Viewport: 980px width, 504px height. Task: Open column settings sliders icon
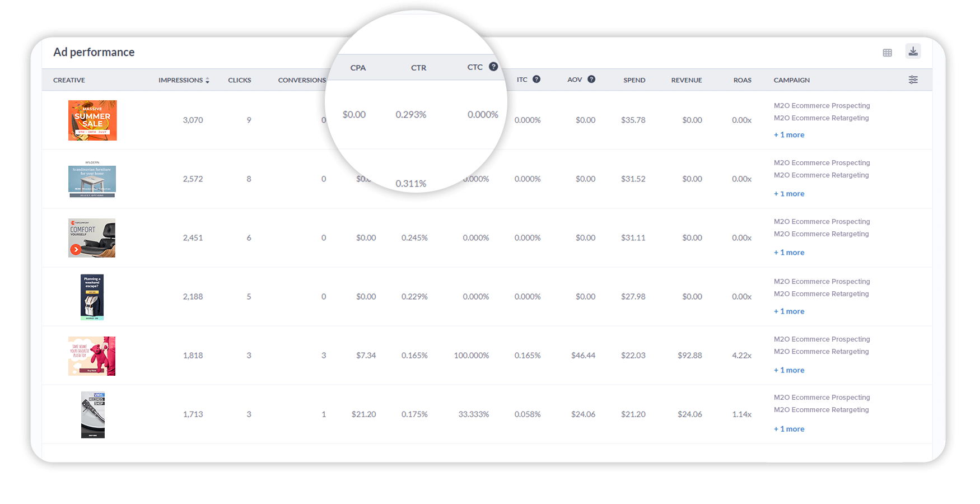point(913,80)
